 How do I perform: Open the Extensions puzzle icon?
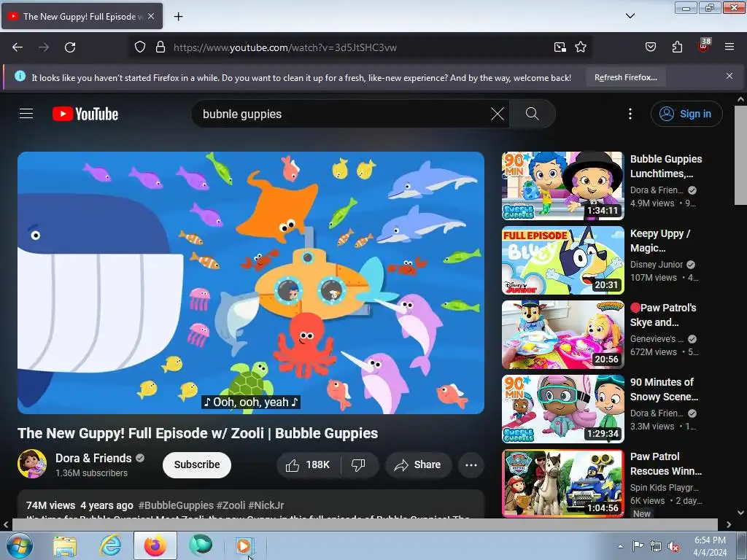[x=677, y=47]
